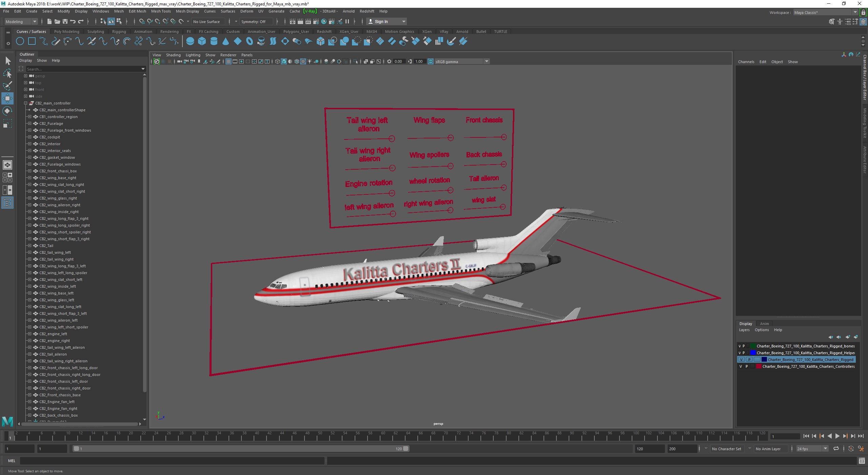Toggle visibility of the Rigged_bones layer
Viewport: 868px width, 475px height.
(x=739, y=346)
